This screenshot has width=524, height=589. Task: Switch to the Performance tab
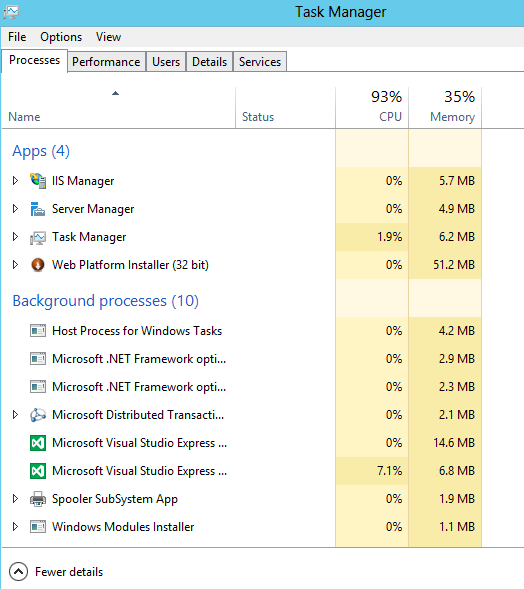point(106,62)
